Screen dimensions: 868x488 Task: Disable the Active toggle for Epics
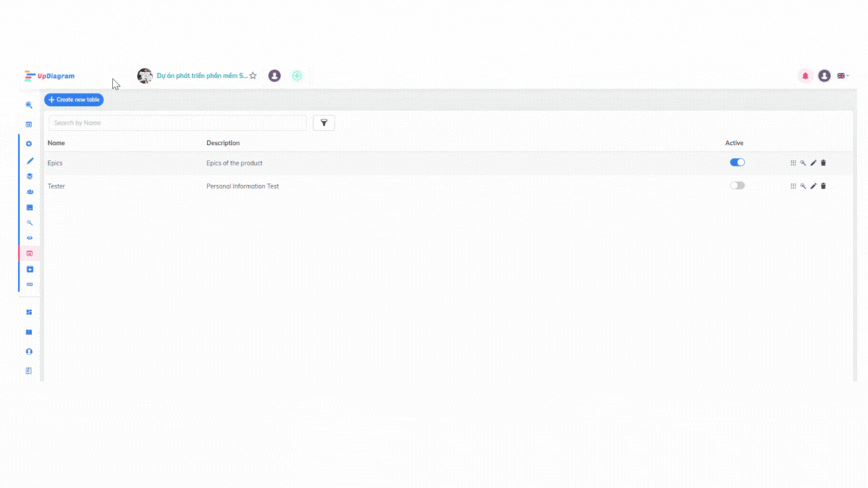coord(737,163)
